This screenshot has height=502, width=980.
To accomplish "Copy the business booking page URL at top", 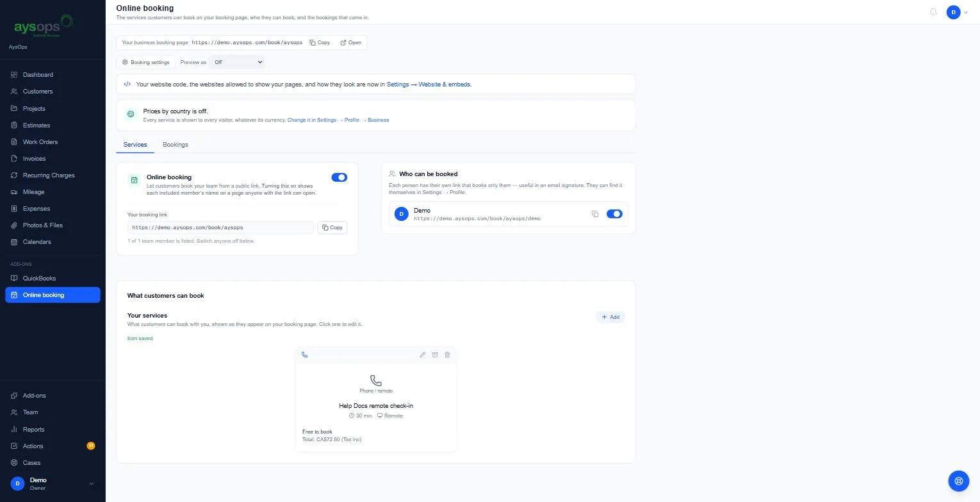I will [x=320, y=43].
